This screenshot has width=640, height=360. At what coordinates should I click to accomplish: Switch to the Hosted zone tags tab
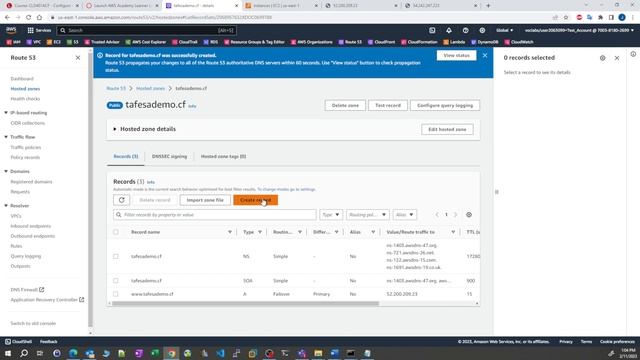click(223, 156)
